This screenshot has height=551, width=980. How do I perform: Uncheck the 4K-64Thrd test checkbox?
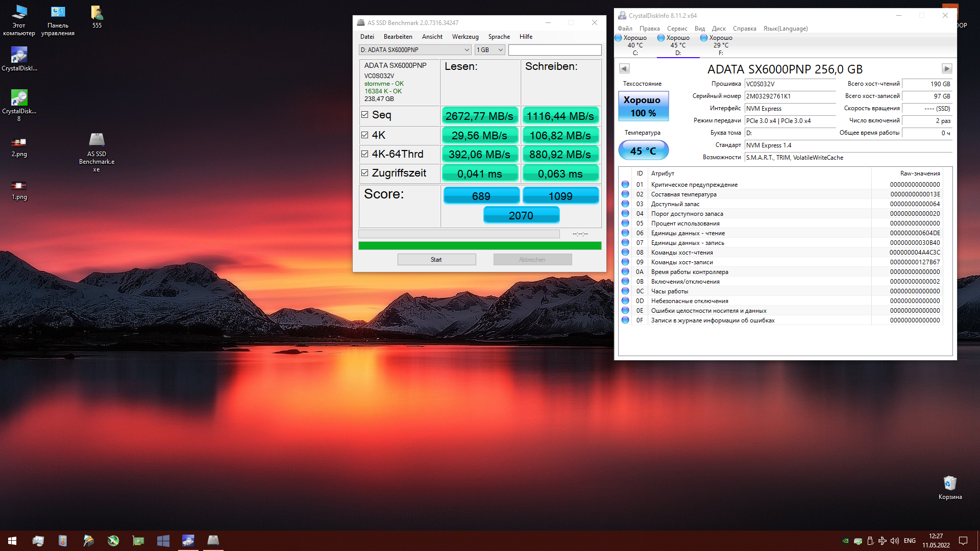[x=365, y=154]
